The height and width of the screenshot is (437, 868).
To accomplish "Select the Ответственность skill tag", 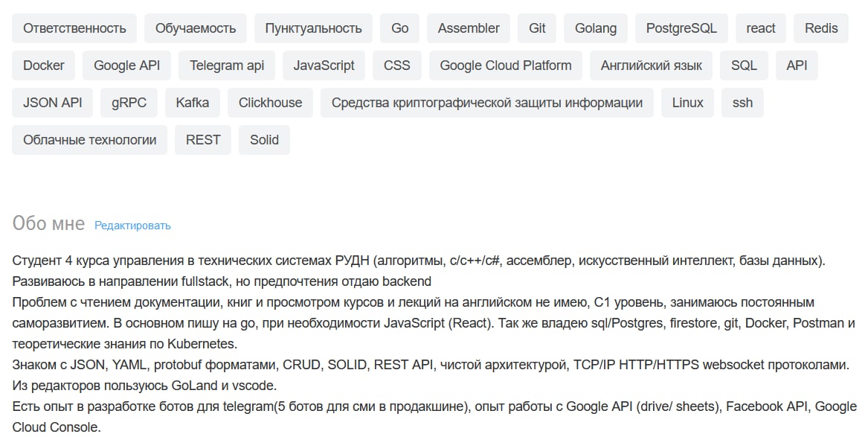I will pyautogui.click(x=74, y=28).
